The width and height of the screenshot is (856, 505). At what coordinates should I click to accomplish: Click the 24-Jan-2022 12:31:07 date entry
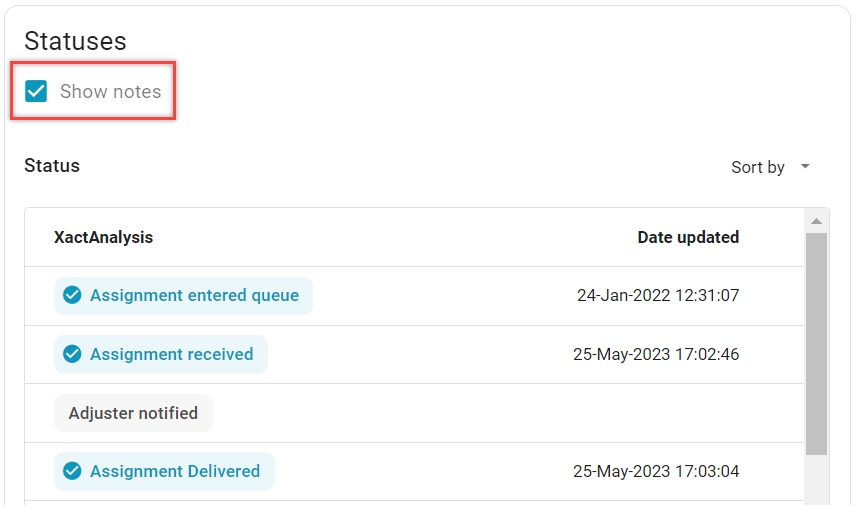pos(658,295)
